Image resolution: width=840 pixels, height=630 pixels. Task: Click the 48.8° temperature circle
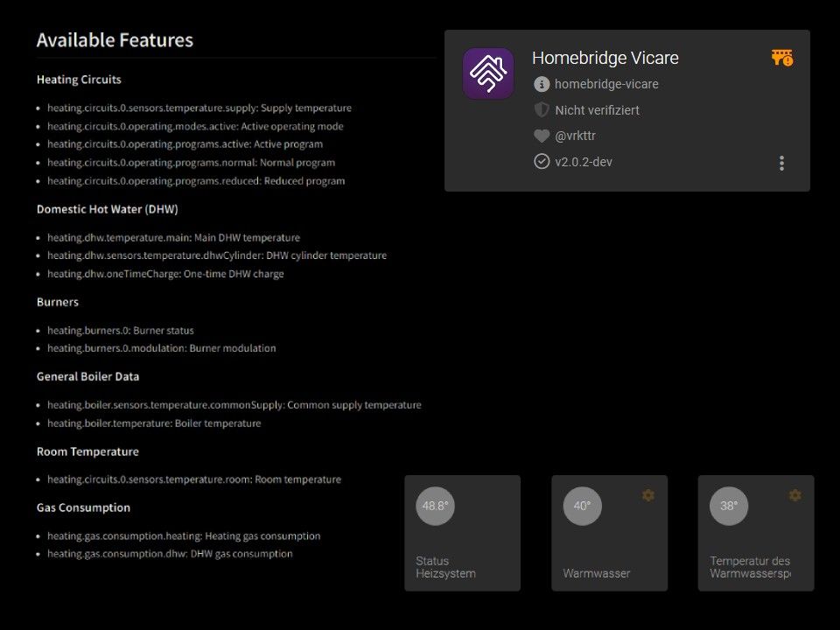[x=435, y=506]
